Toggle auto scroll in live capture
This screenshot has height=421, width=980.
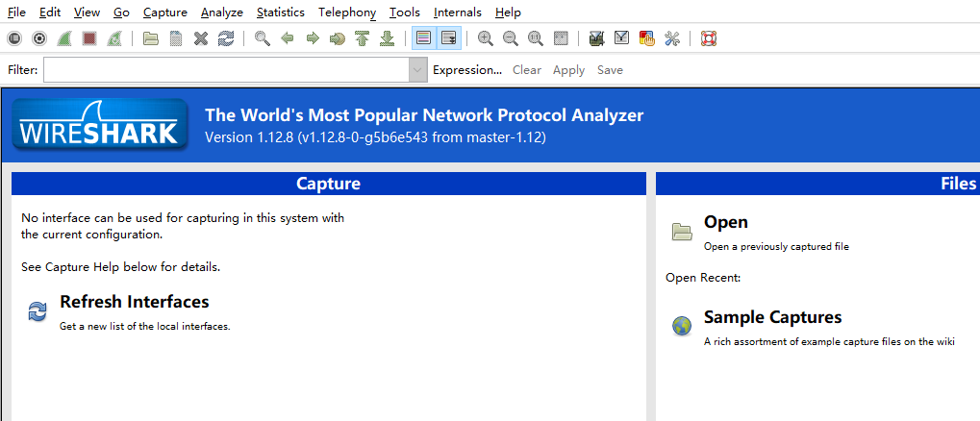[x=449, y=38]
